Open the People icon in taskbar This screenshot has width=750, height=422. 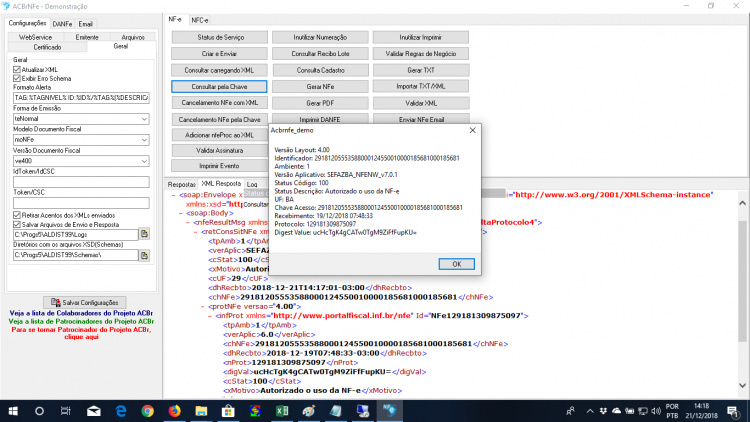click(x=570, y=411)
